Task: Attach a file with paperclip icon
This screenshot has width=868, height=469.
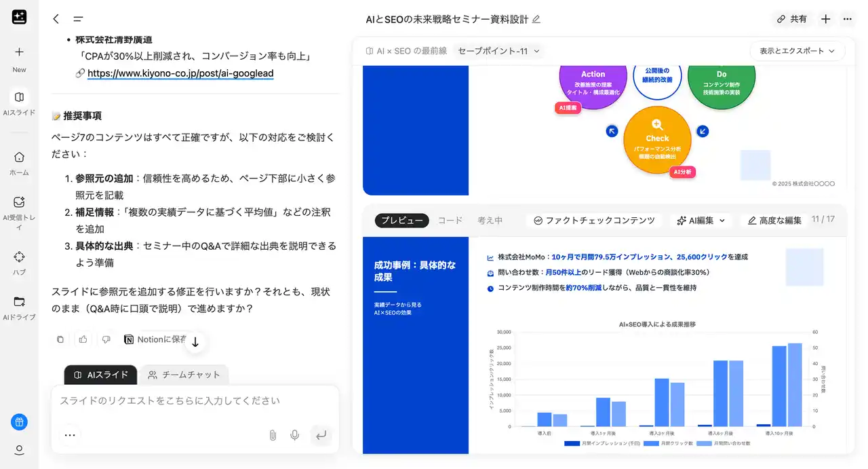Action: [273, 435]
